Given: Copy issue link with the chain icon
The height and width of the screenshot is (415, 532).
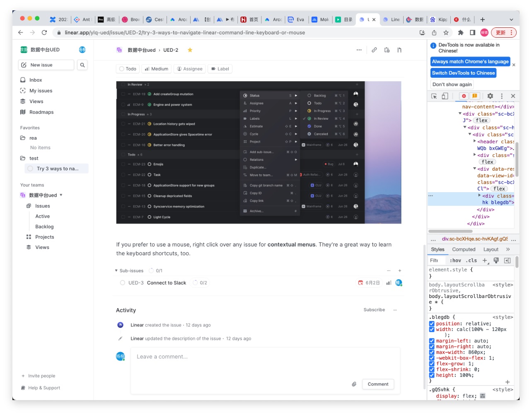Looking at the screenshot, I should click(374, 50).
